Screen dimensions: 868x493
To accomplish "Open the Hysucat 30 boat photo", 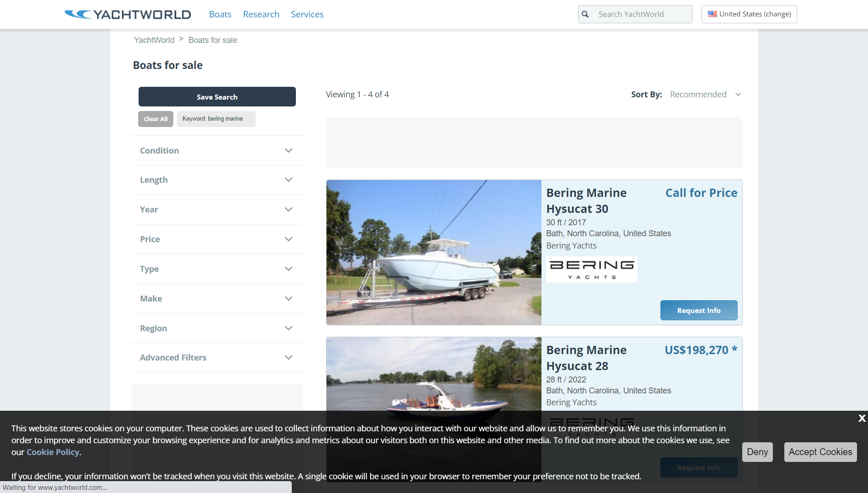I will coord(434,252).
